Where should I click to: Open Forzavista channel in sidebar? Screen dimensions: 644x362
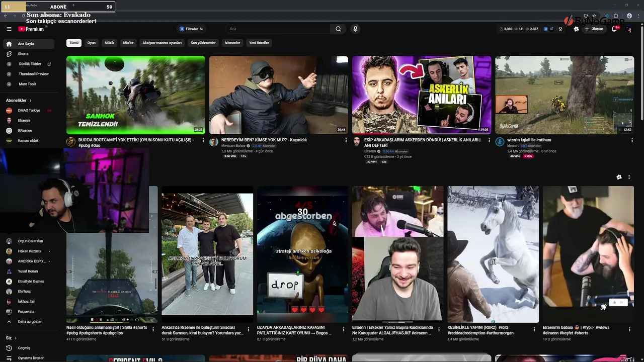tap(28, 311)
